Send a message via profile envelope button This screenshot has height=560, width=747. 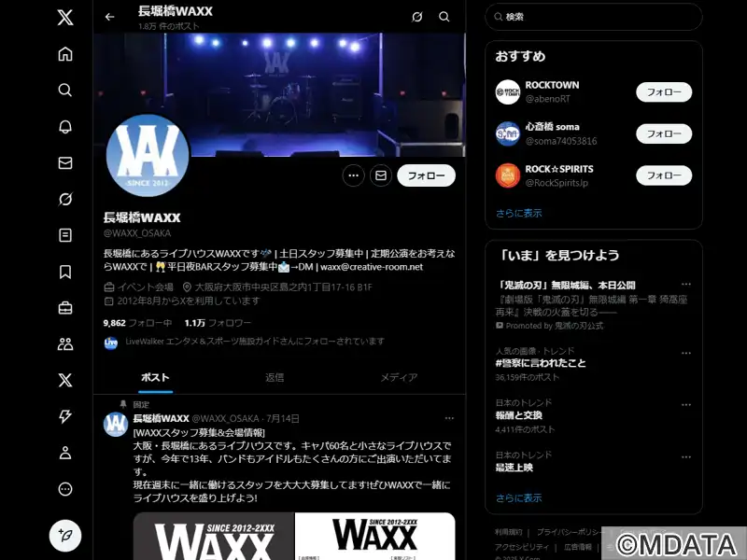381,175
